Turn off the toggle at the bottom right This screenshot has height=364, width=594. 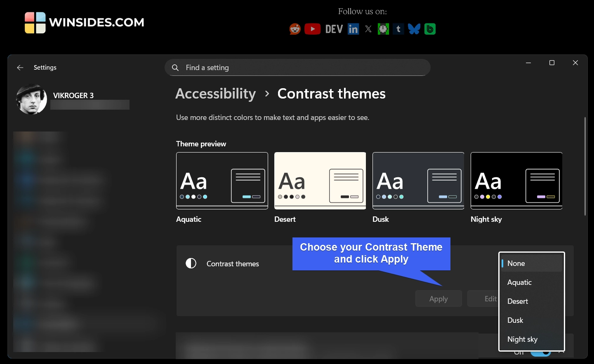[541, 352]
